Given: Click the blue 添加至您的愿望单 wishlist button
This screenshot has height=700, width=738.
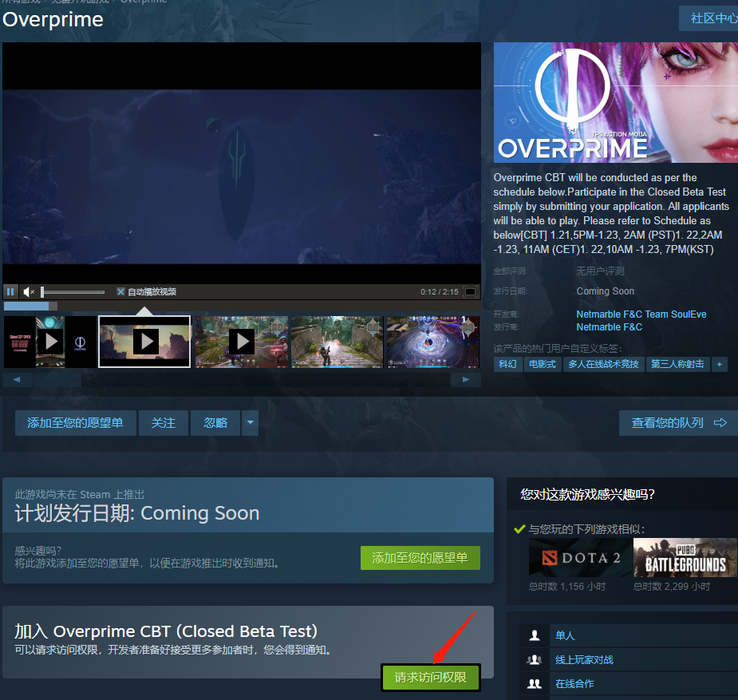Looking at the screenshot, I should (x=75, y=423).
